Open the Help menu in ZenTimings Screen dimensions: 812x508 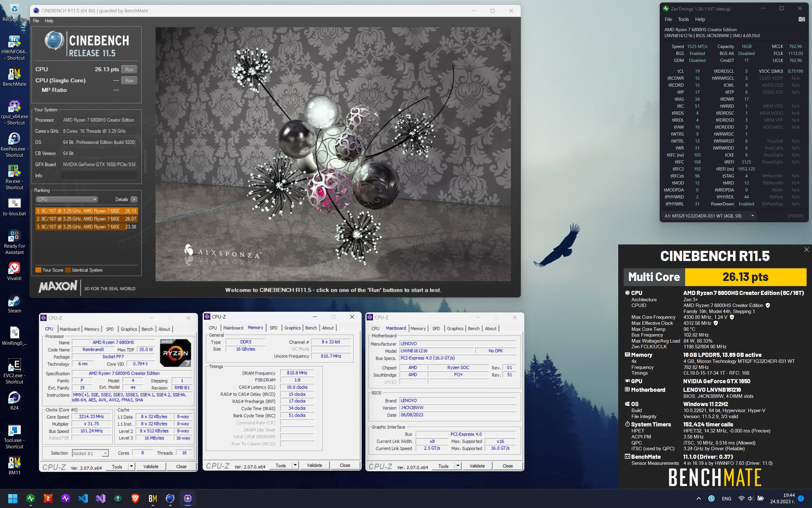click(700, 19)
